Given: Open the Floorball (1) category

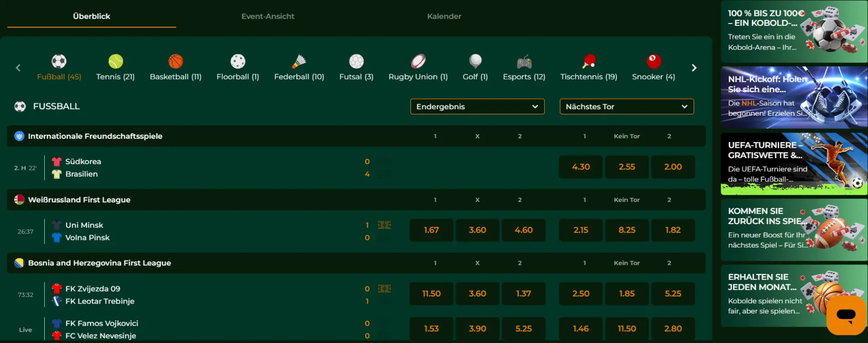Looking at the screenshot, I should pos(238,67).
